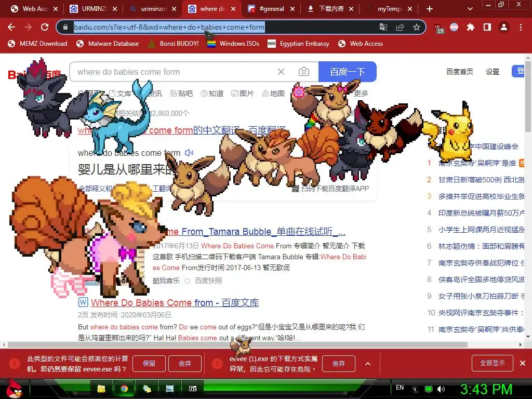
Task: Reload the Baidu page
Action: click(x=45, y=27)
